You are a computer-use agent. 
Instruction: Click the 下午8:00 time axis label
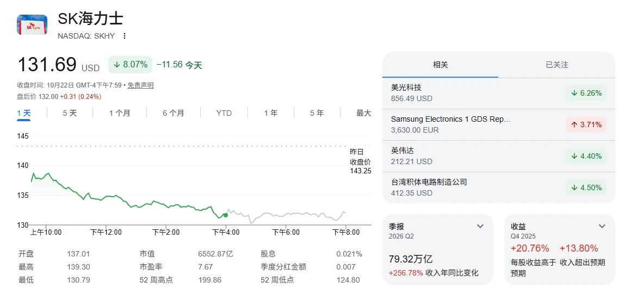click(x=346, y=233)
